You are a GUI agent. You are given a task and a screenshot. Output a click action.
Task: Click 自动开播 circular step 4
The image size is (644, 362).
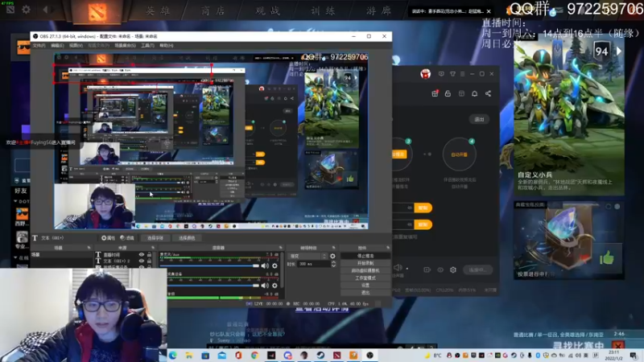459,154
